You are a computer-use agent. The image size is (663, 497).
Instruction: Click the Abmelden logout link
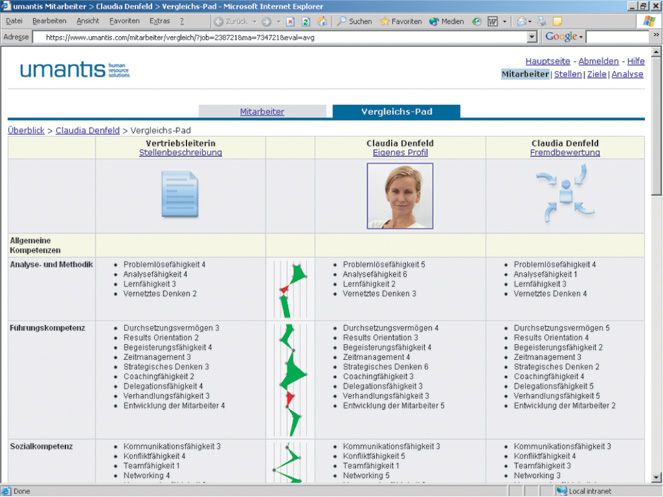(x=598, y=61)
